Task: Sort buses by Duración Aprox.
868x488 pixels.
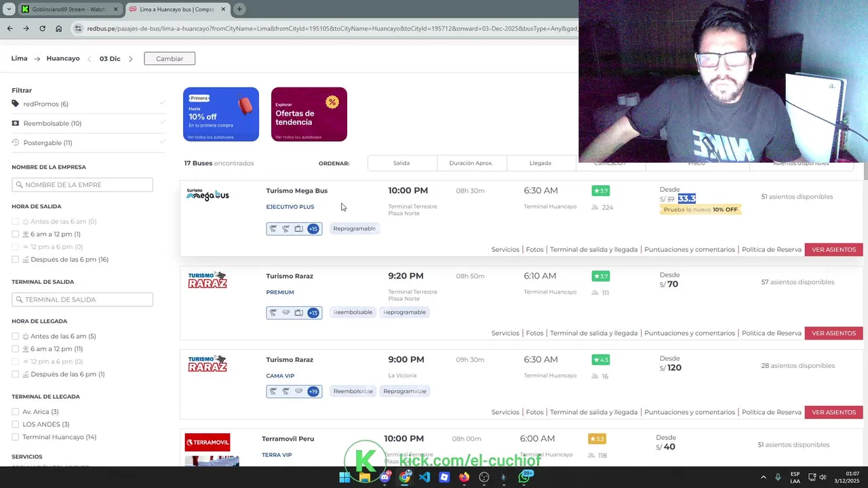Action: (471, 163)
